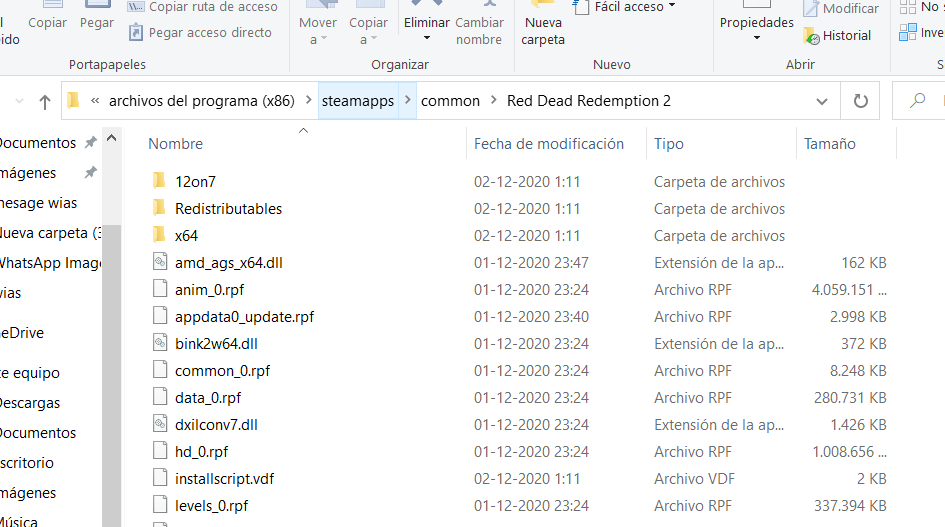Open Descargas in the navigation pane
Image resolution: width=945 pixels, height=527 pixels.
pos(30,403)
